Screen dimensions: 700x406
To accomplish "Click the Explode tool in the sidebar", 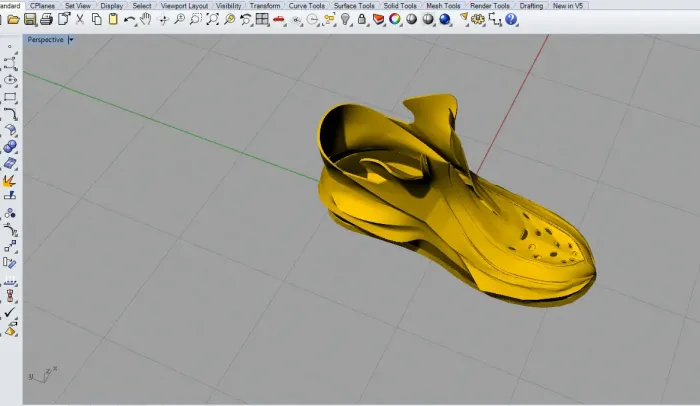I will click(9, 180).
